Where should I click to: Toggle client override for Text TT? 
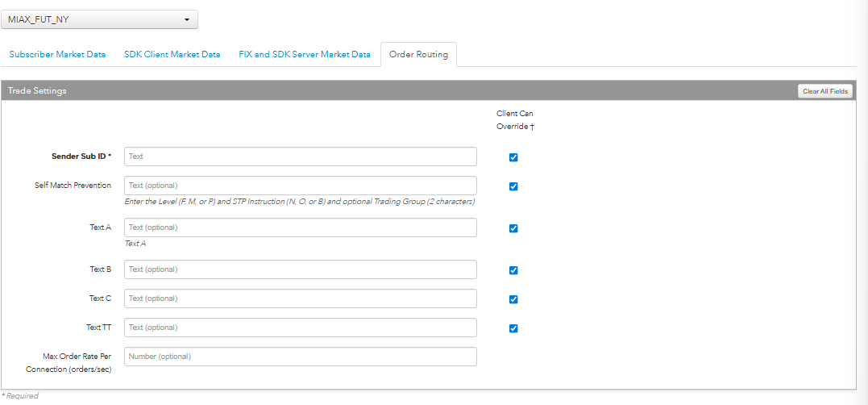[513, 328]
